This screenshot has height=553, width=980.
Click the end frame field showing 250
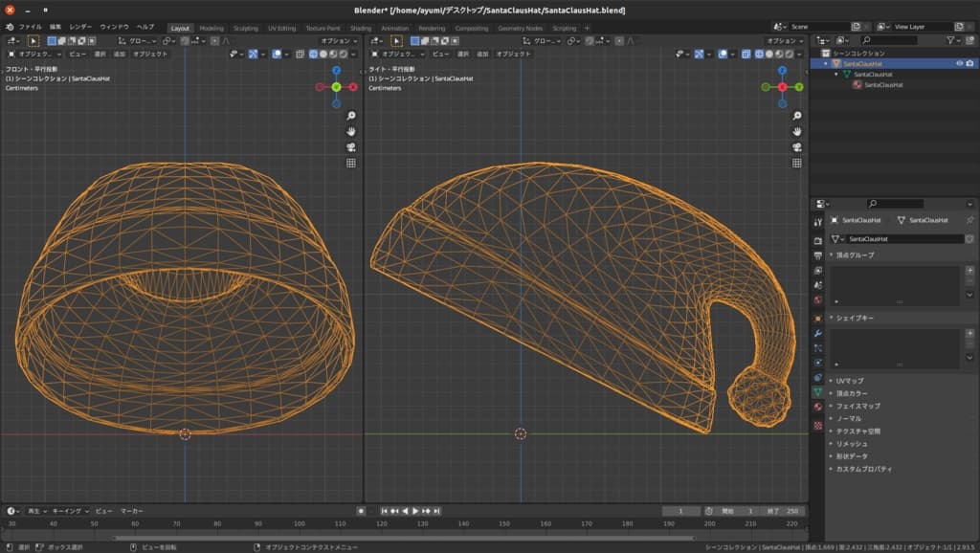tap(791, 511)
